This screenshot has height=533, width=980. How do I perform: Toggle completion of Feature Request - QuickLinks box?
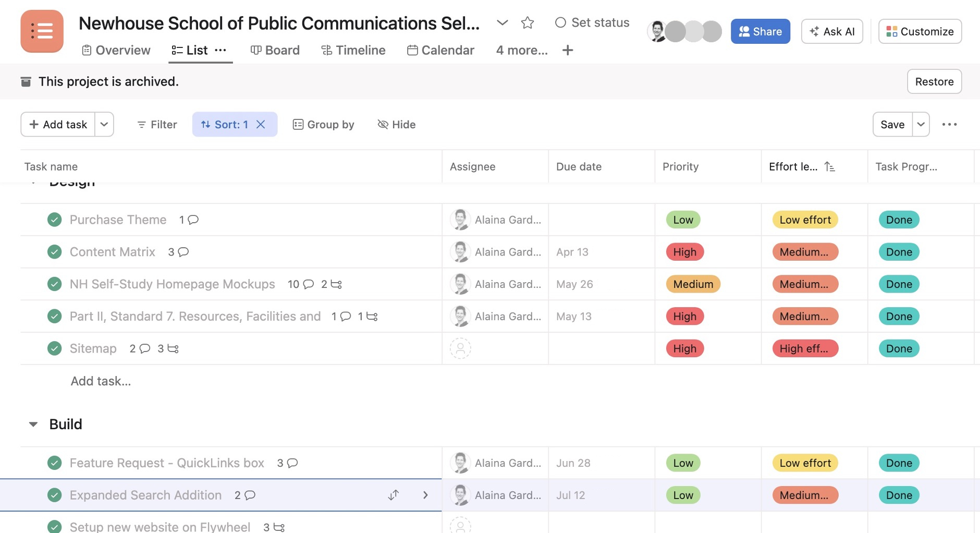(54, 463)
